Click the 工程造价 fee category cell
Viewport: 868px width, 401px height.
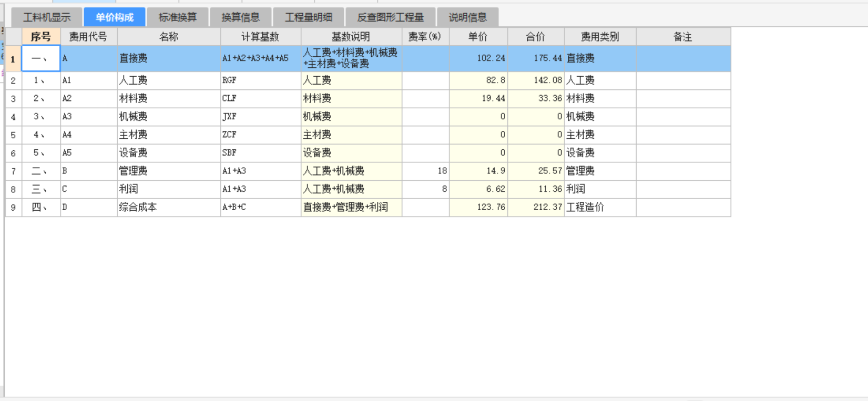pos(600,208)
